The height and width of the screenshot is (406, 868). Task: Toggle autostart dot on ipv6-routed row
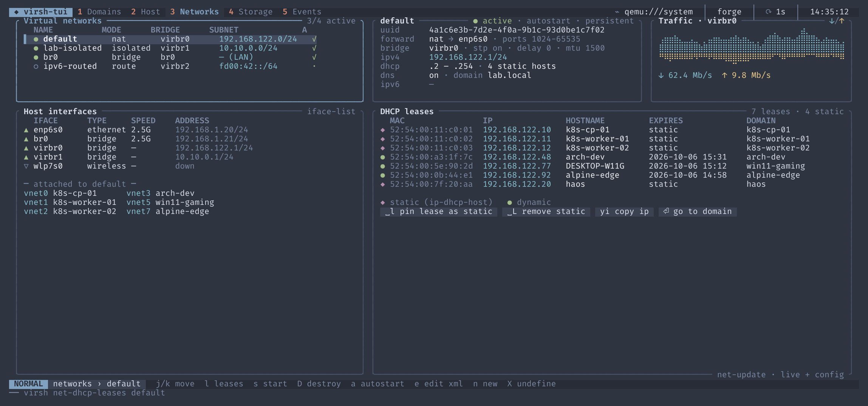(x=314, y=66)
